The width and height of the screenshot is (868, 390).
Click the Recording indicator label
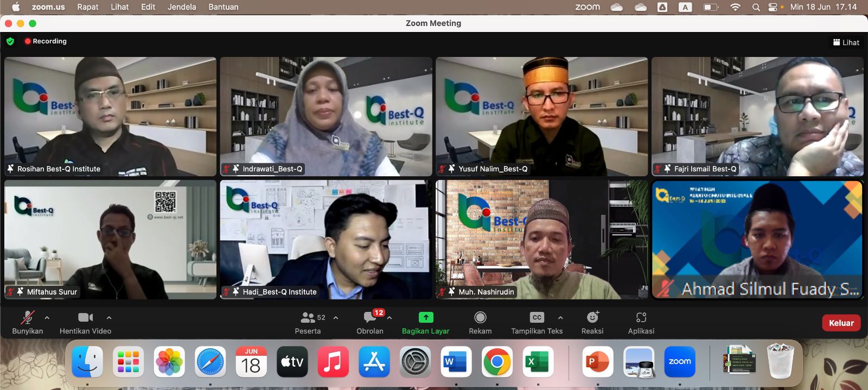pos(49,41)
